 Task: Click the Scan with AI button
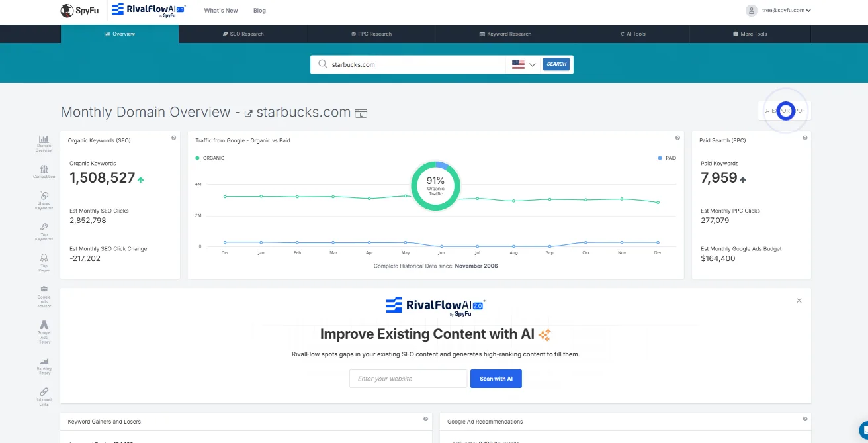pyautogui.click(x=496, y=379)
